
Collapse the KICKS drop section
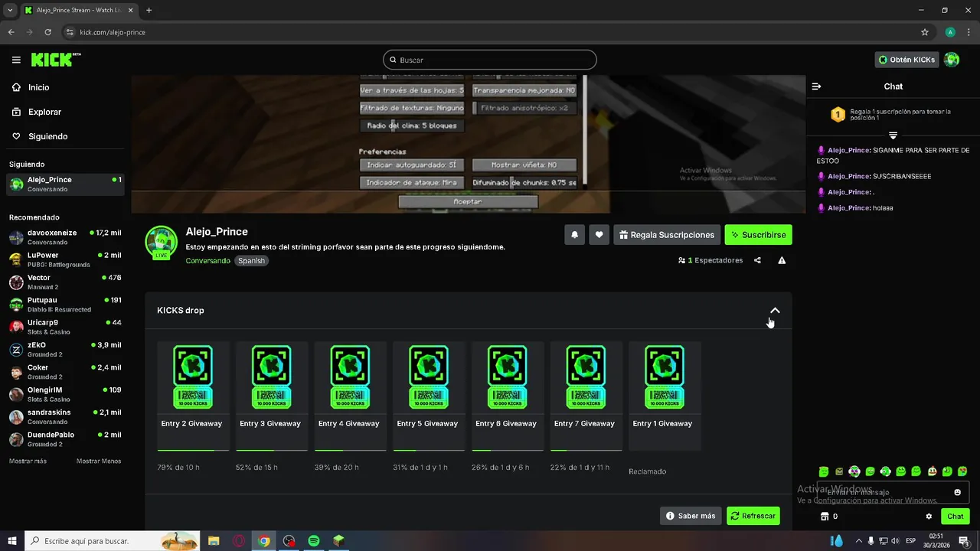pyautogui.click(x=775, y=310)
